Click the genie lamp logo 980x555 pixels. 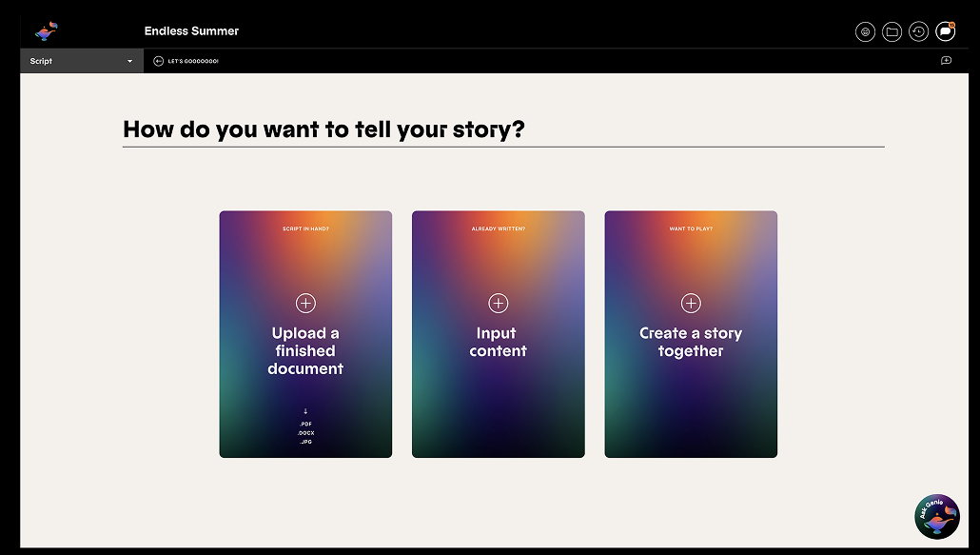pyautogui.click(x=47, y=31)
